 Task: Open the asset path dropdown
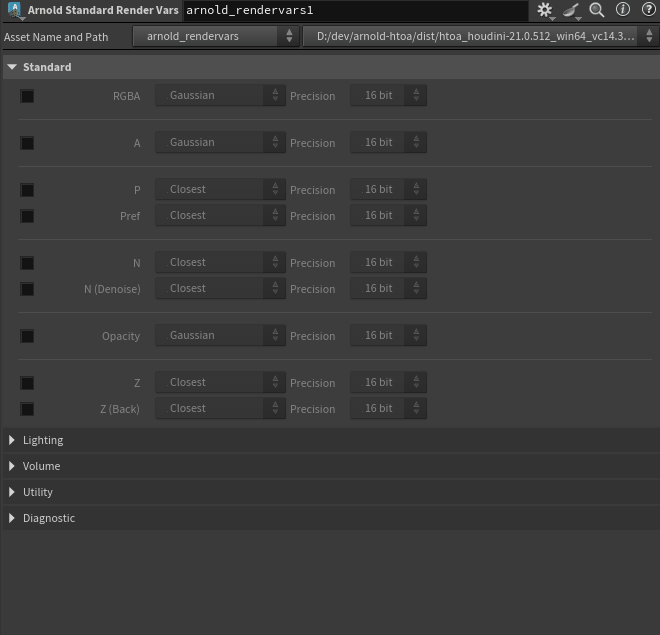481,36
